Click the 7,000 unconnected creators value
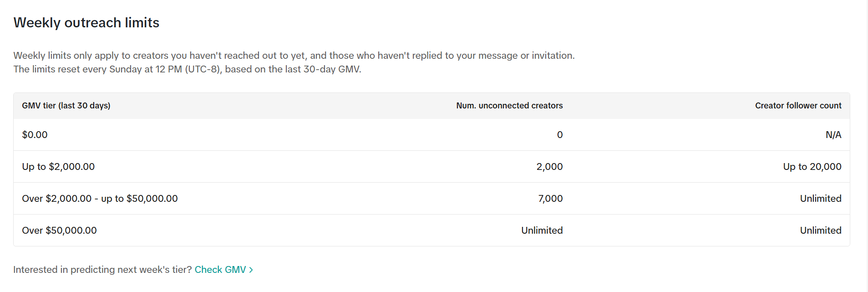Screen dimensions: 868x292 550,199
